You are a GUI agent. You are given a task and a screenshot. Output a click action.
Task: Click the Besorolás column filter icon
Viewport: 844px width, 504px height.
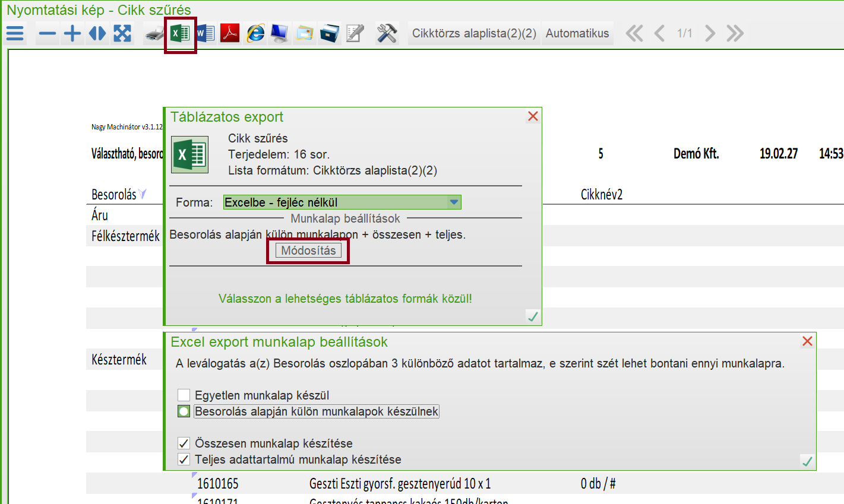pyautogui.click(x=142, y=194)
